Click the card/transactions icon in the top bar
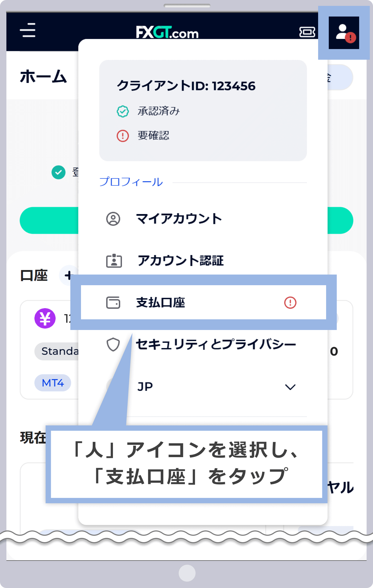 click(x=307, y=33)
